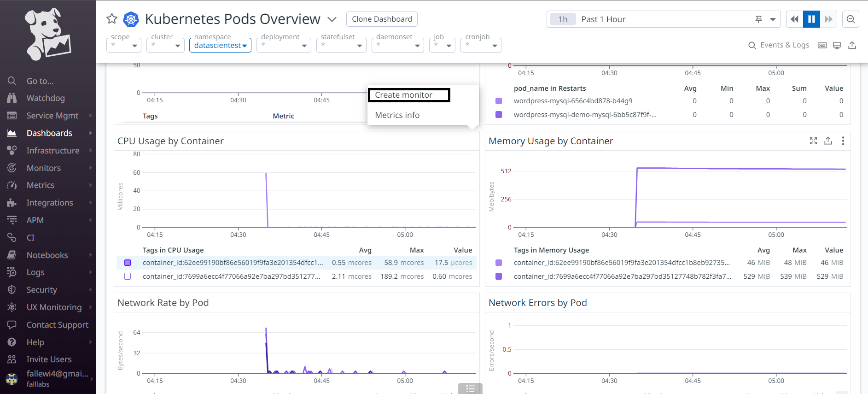Screen dimensions: 868x394
Task: Toggle the 7699a6ecc container series in CPU Usage
Action: coord(128,276)
